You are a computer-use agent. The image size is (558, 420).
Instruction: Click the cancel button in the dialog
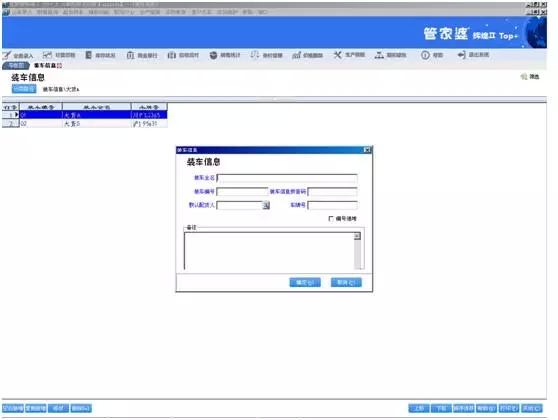346,282
